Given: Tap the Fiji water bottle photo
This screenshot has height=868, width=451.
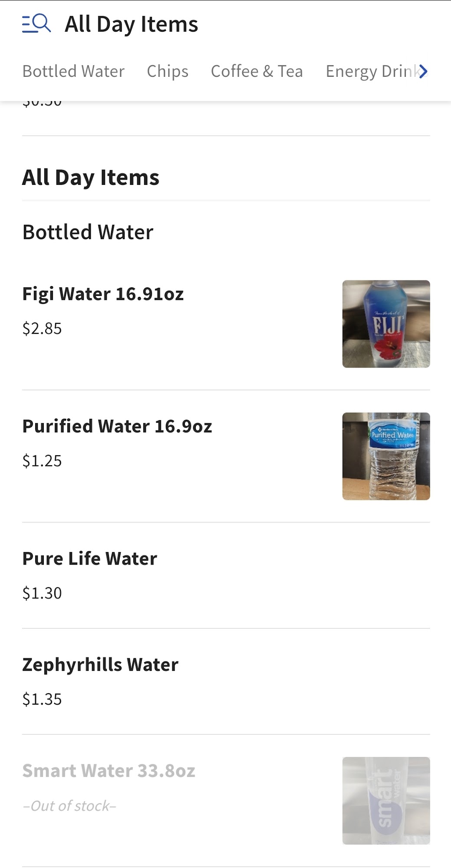Looking at the screenshot, I should [386, 324].
